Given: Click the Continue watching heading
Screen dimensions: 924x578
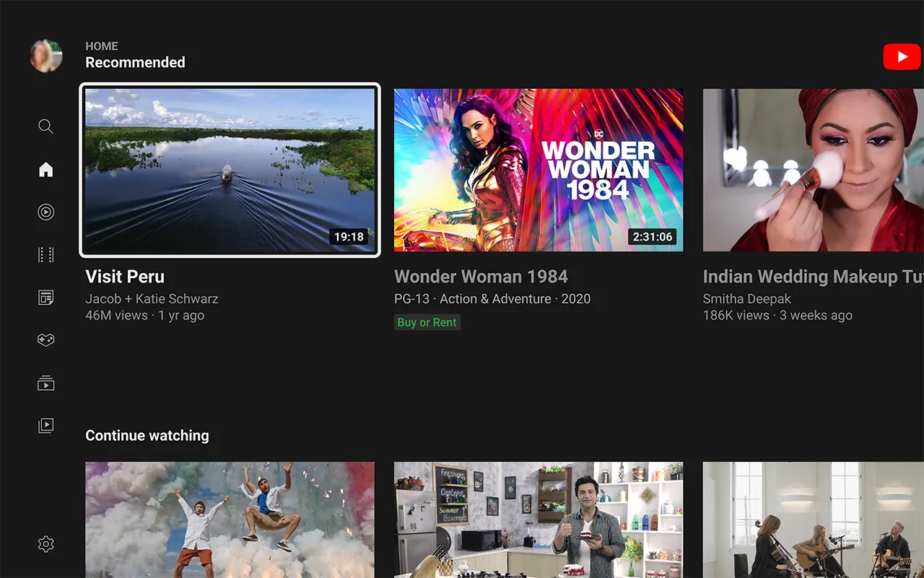Looking at the screenshot, I should pyautogui.click(x=147, y=436).
